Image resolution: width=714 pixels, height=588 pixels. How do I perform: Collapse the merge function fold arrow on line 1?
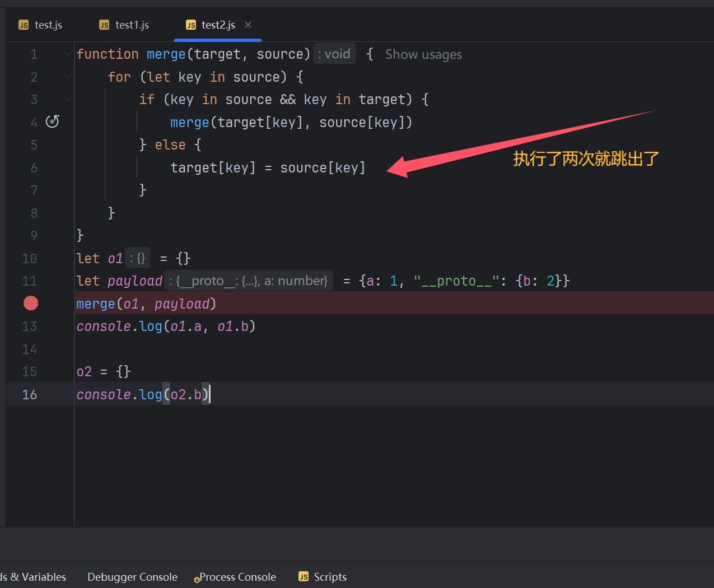click(67, 54)
